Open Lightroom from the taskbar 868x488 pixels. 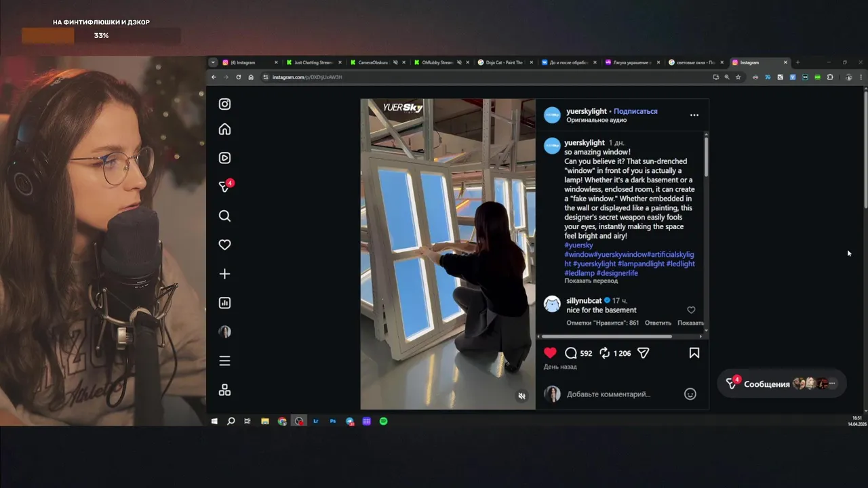pyautogui.click(x=316, y=421)
